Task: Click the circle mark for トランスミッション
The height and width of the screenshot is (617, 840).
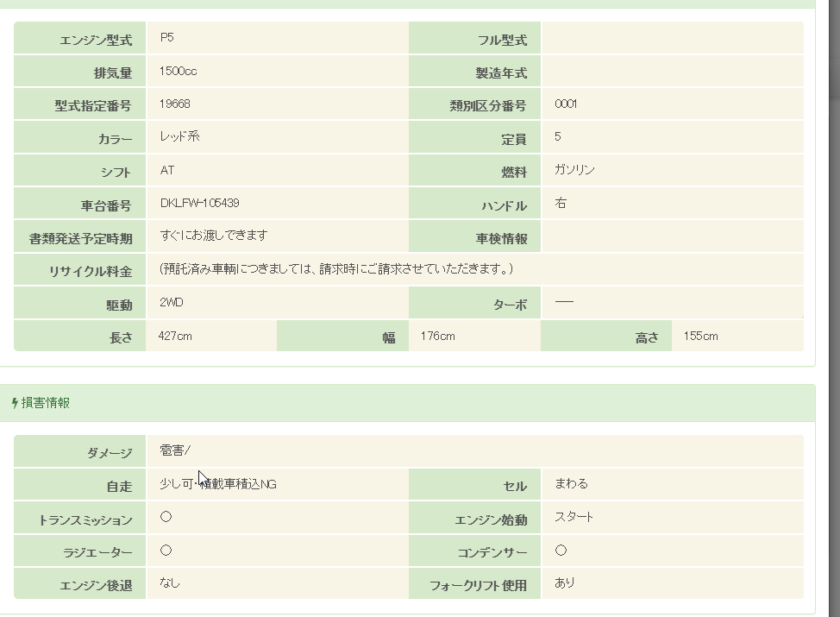Action: tap(166, 517)
